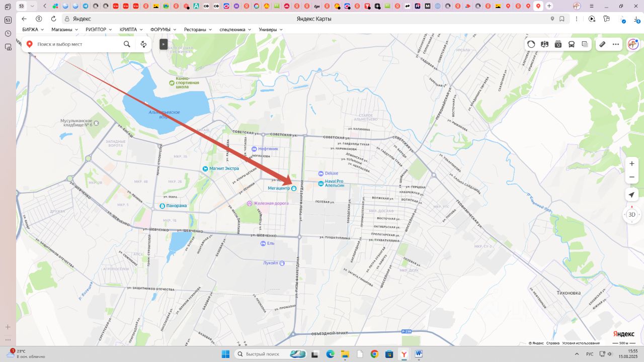Open the tab list dropdown chevron
The height and width of the screenshot is (362, 644).
tap(33, 6)
